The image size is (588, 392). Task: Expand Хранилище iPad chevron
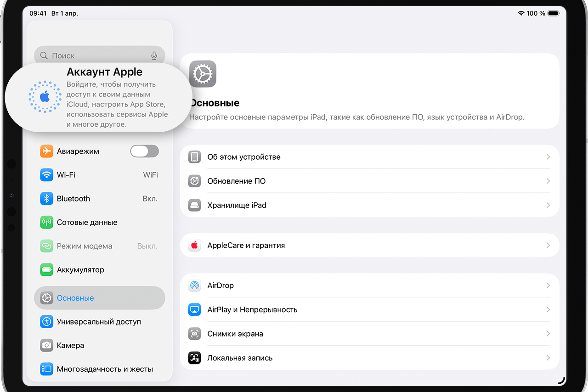point(548,205)
